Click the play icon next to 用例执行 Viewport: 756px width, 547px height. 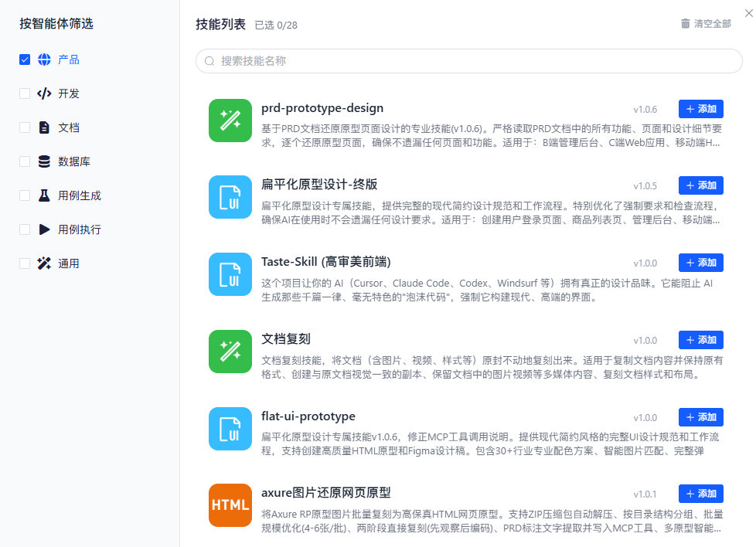click(44, 229)
